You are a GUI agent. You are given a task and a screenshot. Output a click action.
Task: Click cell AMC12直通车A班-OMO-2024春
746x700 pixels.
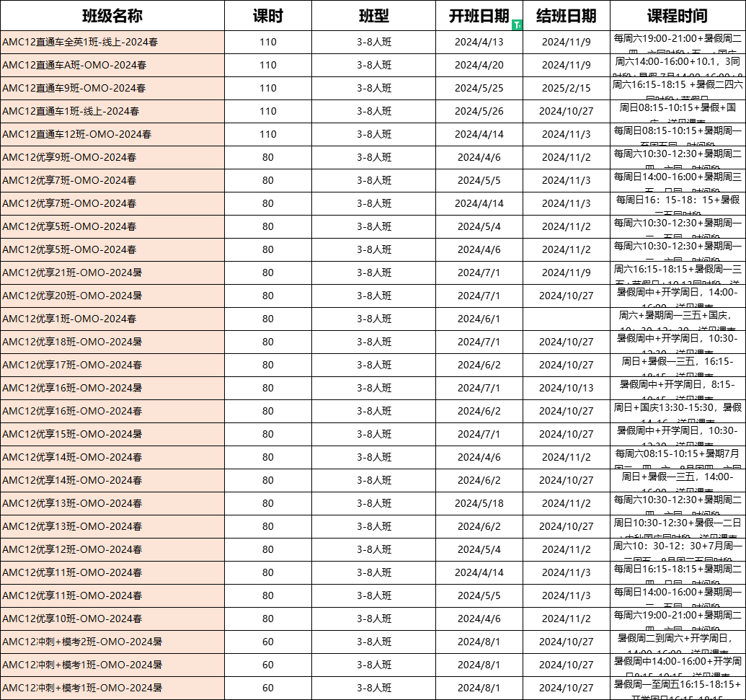pyautogui.click(x=112, y=65)
